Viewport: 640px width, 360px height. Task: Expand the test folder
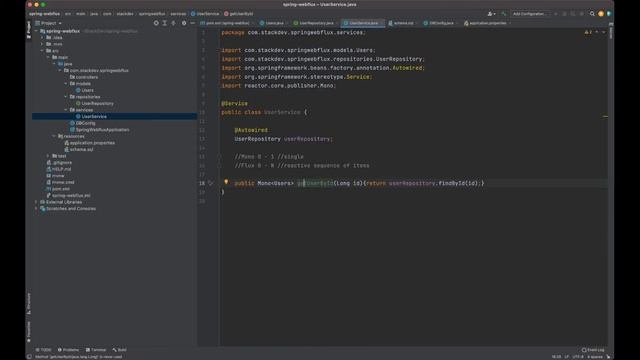coord(48,156)
